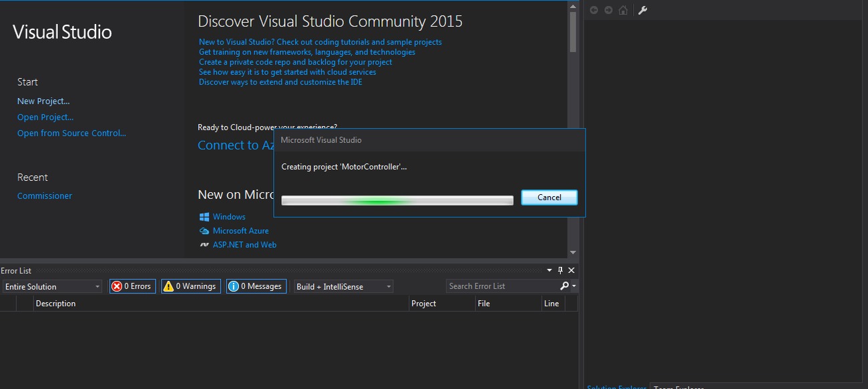Toggle the 0 Messages filter
This screenshot has height=389, width=868.
point(256,286)
